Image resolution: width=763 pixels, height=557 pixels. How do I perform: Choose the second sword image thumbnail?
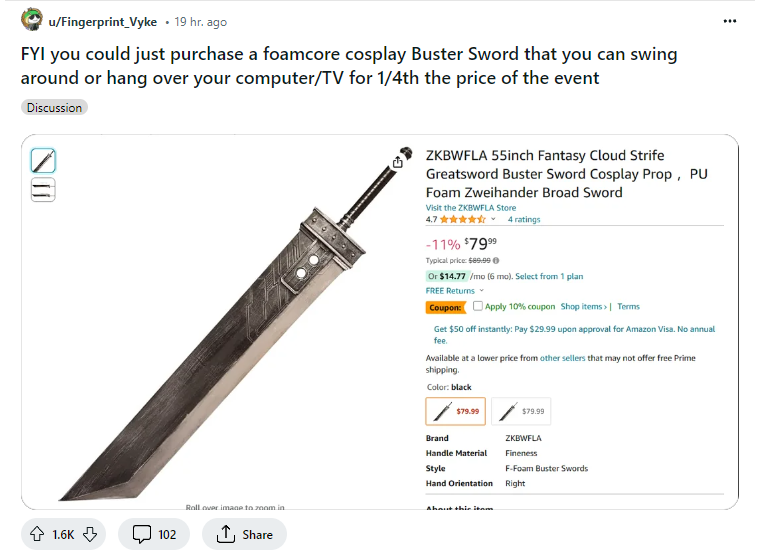[43, 189]
